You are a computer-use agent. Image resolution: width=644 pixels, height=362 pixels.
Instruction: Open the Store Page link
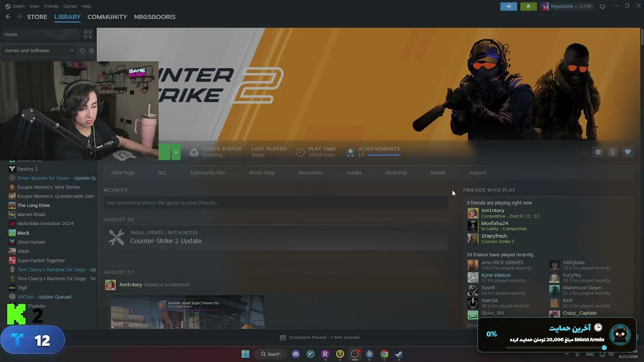pos(123,172)
